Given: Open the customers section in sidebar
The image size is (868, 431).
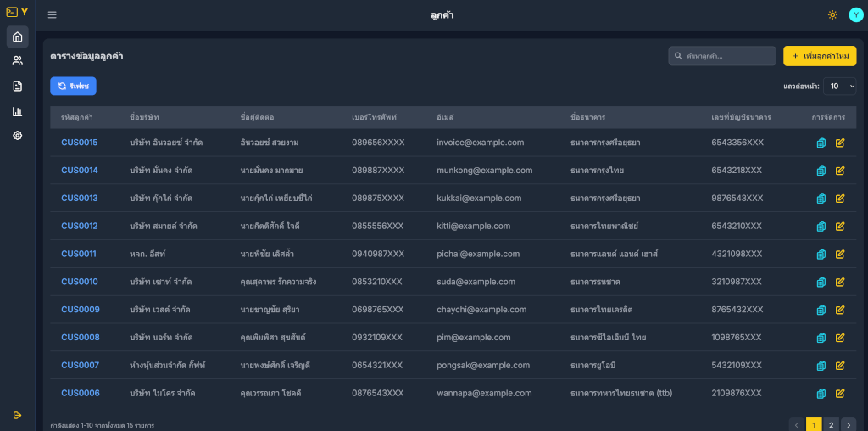Looking at the screenshot, I should [x=17, y=61].
